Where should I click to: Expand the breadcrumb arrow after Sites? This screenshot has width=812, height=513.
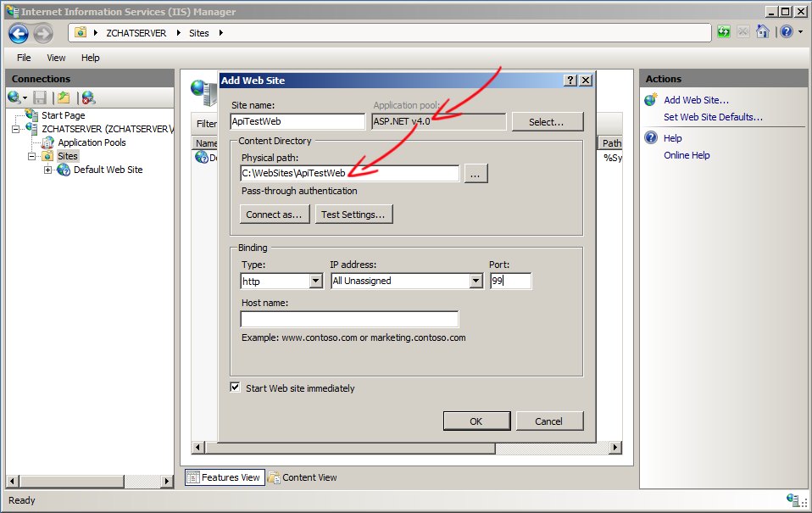click(x=221, y=33)
